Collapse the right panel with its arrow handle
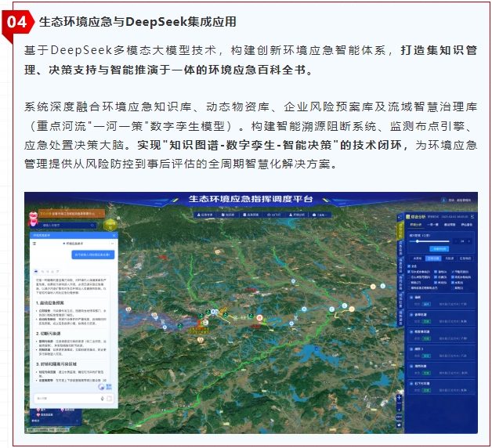This screenshot has width=492, height=448. point(400,217)
